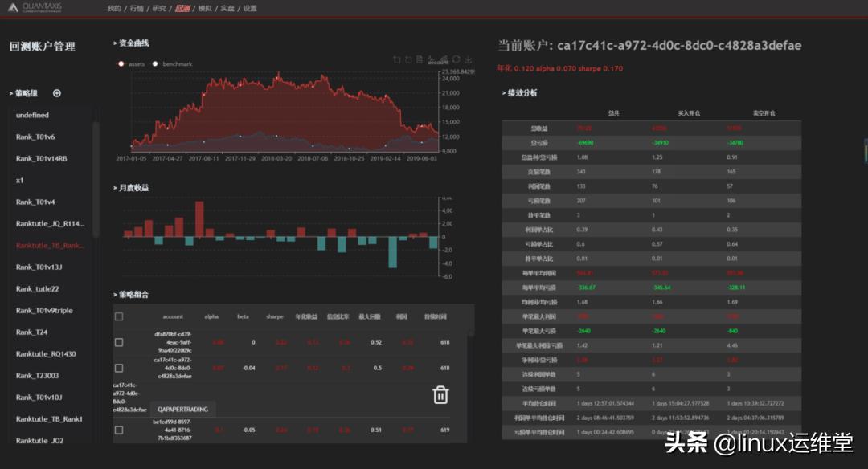Reset area zoom on the equity chart

click(x=408, y=59)
